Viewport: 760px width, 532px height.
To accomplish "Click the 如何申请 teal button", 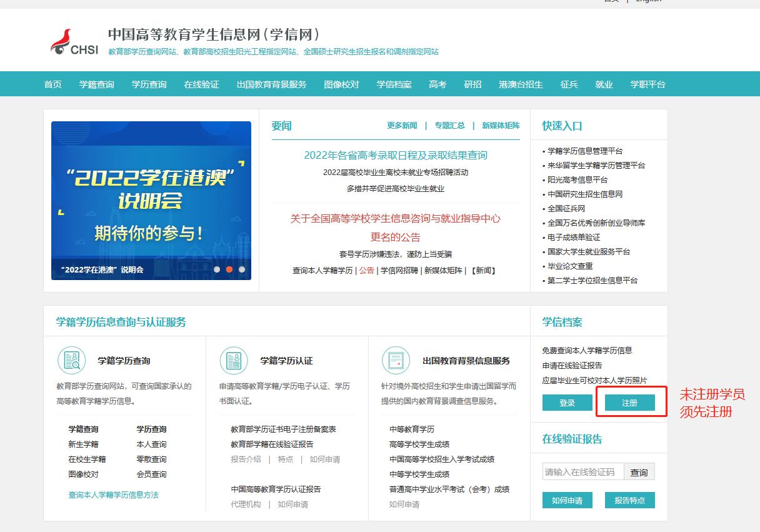I will pyautogui.click(x=567, y=500).
